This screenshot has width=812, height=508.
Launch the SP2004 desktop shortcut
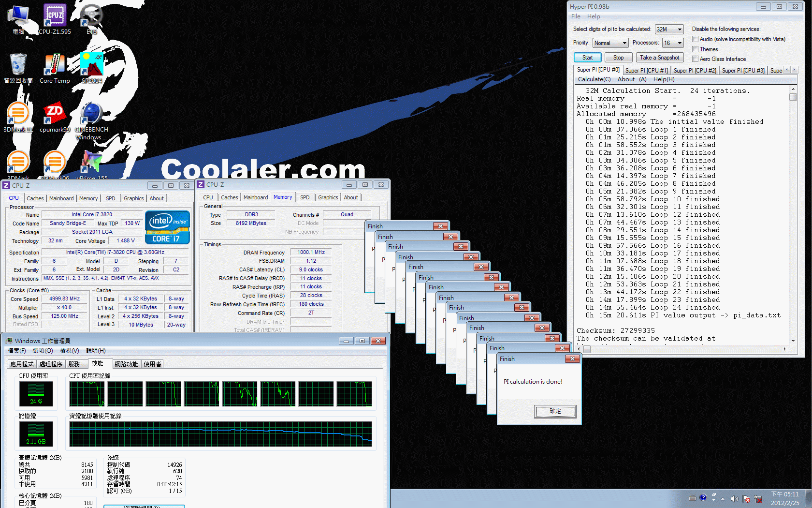pyautogui.click(x=92, y=68)
